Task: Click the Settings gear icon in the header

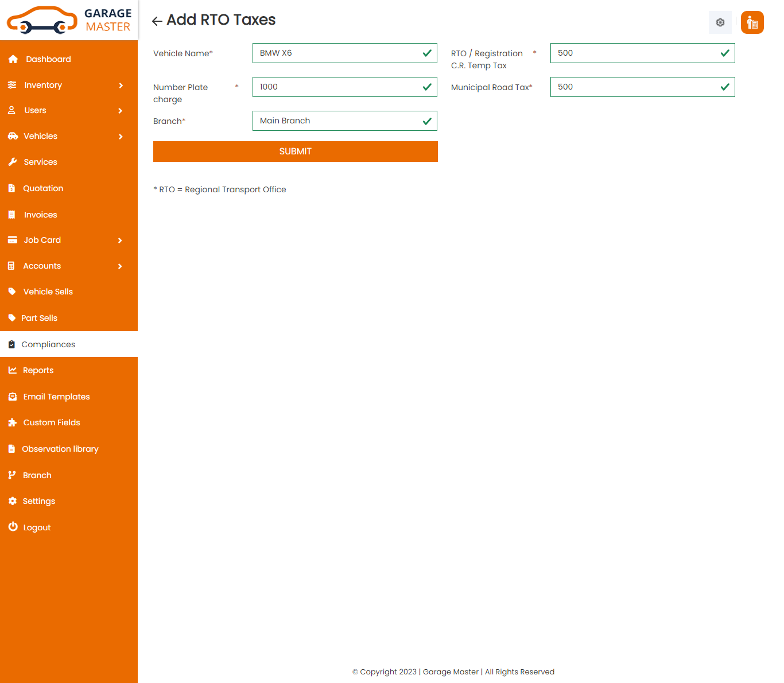Action: pyautogui.click(x=720, y=22)
